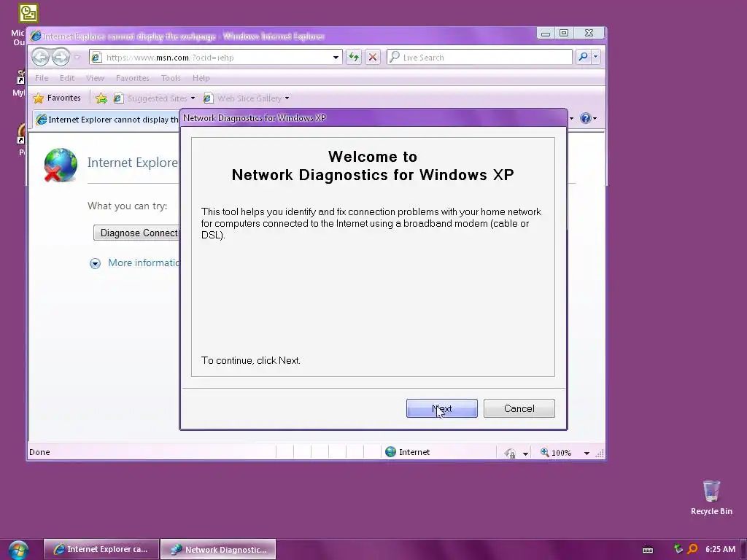The width and height of the screenshot is (747, 560).
Task: Open Suggested Sites dropdown
Action: pyautogui.click(x=155, y=98)
